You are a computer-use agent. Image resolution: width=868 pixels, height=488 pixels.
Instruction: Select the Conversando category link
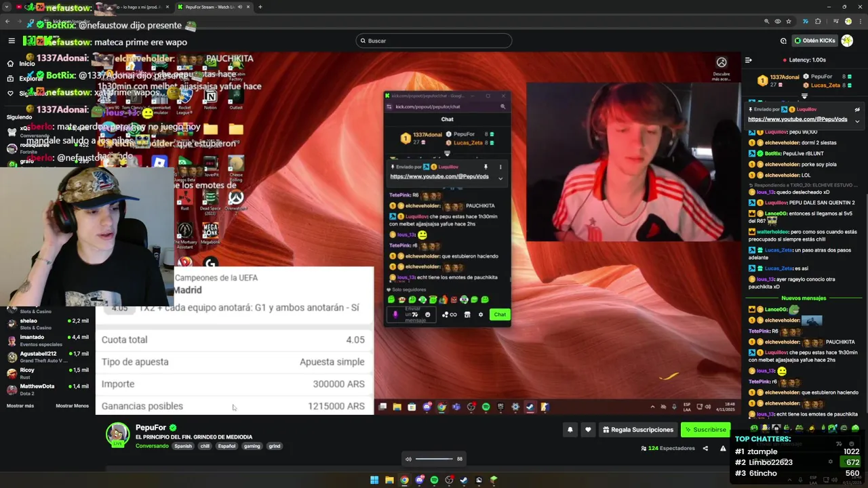[x=152, y=446]
